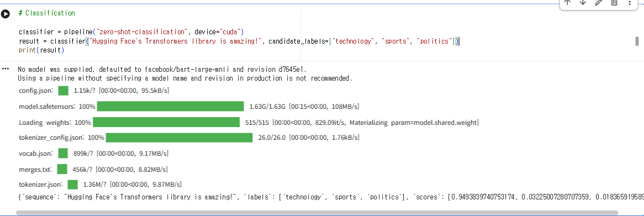644x216 pixels.
Task: Click the result dictionary output line
Action: (331, 197)
